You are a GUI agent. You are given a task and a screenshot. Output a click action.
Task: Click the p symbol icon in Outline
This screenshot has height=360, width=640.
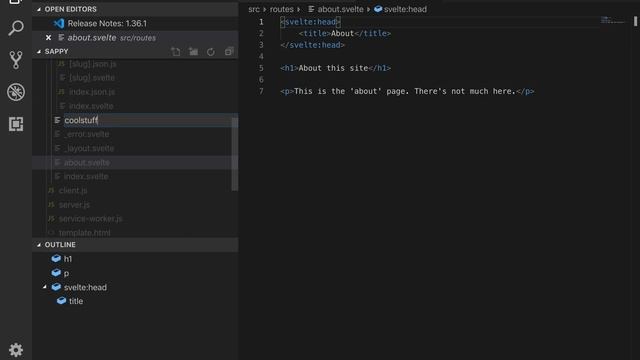[56, 272]
